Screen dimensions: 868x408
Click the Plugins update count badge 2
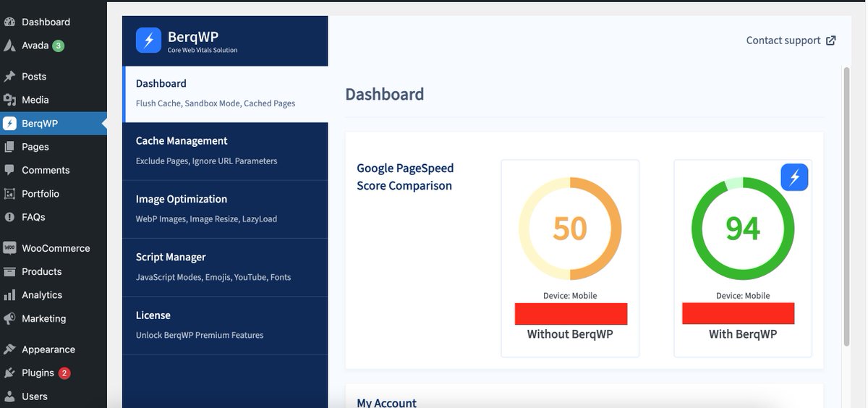(x=64, y=373)
